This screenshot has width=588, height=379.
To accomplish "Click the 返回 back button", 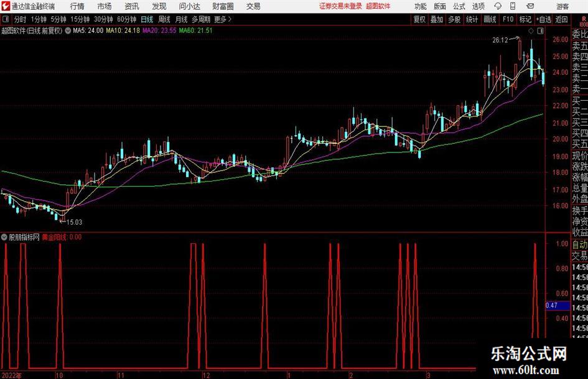I will pyautogui.click(x=561, y=19).
